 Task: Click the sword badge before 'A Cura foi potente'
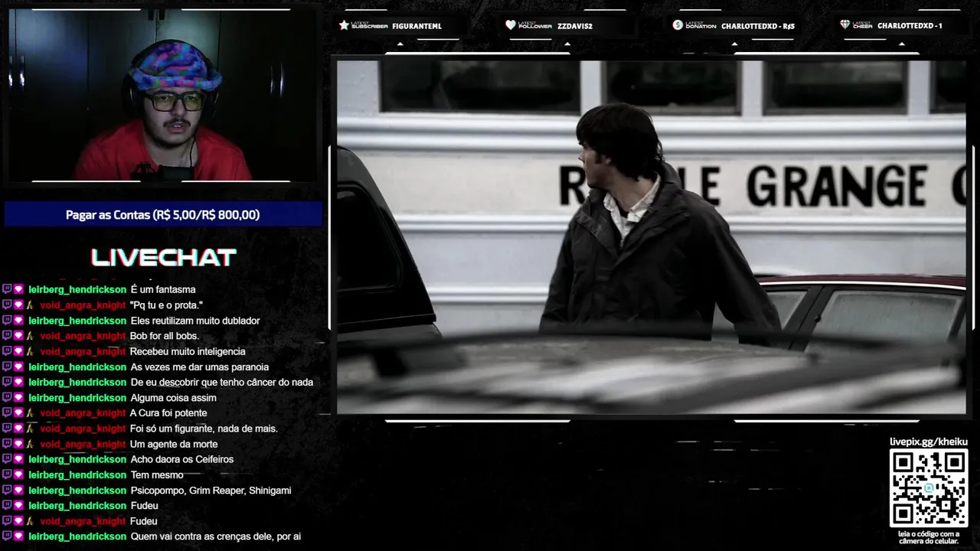[30, 413]
